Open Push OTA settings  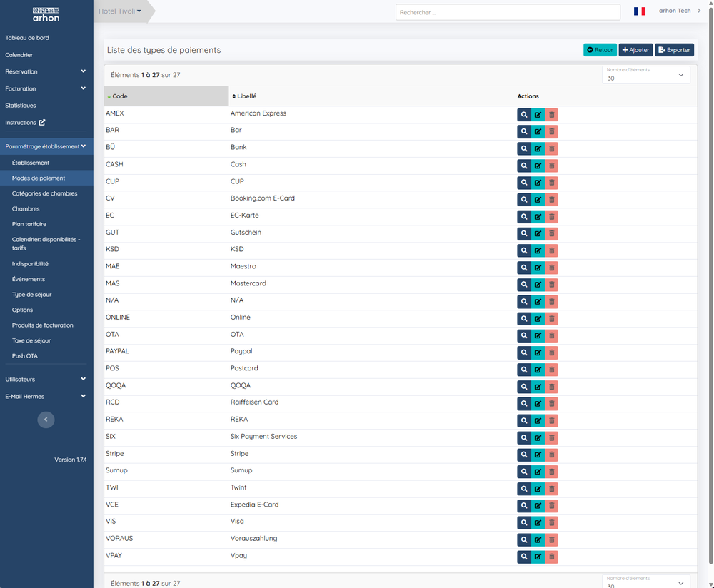pyautogui.click(x=24, y=356)
